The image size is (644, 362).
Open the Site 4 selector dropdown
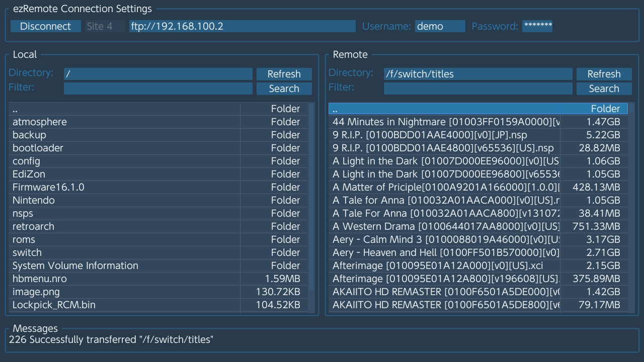point(105,27)
